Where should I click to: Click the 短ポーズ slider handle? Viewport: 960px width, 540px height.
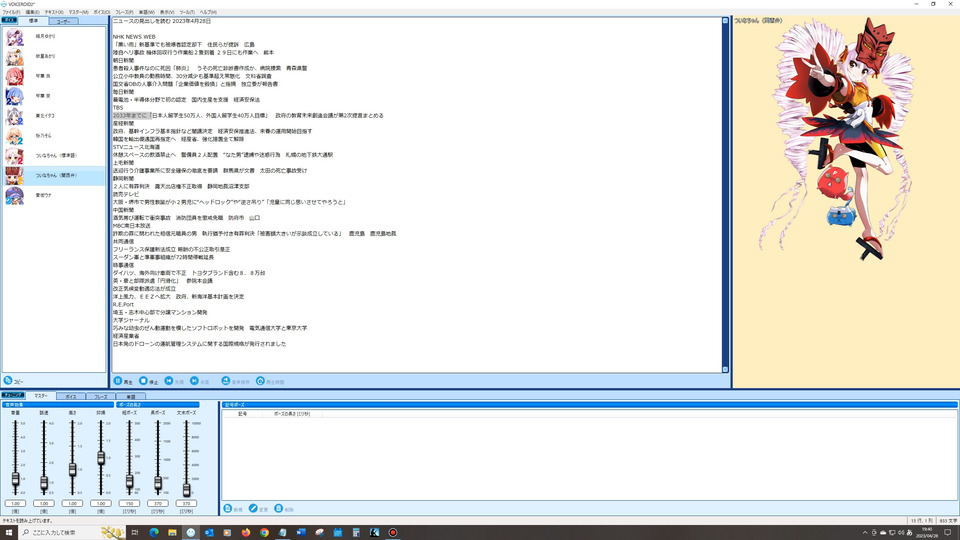pos(129,482)
